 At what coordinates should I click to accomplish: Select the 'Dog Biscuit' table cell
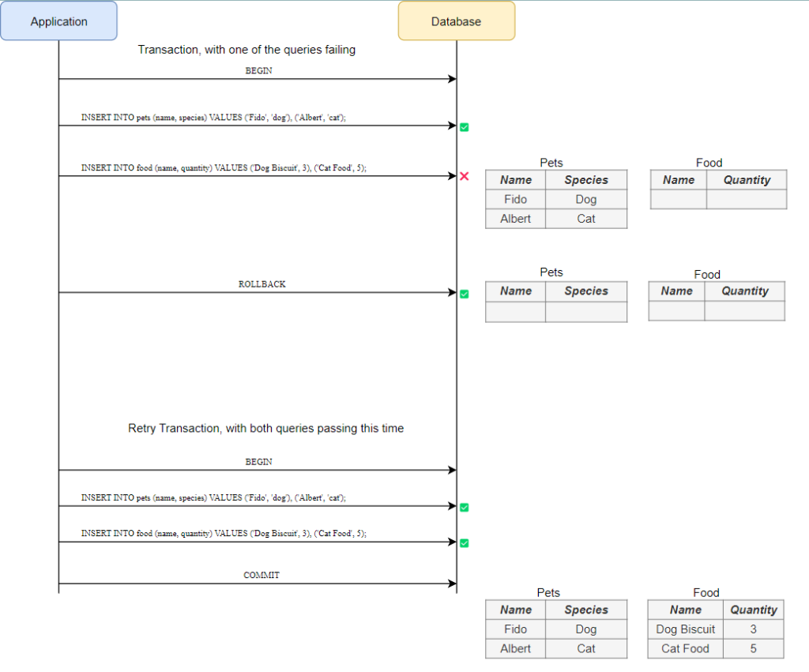pyautogui.click(x=685, y=629)
